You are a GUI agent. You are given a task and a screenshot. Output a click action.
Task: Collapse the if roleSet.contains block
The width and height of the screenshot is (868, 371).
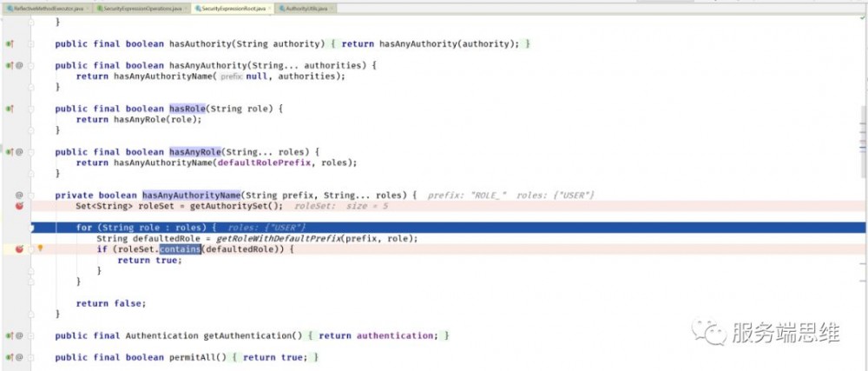31,249
